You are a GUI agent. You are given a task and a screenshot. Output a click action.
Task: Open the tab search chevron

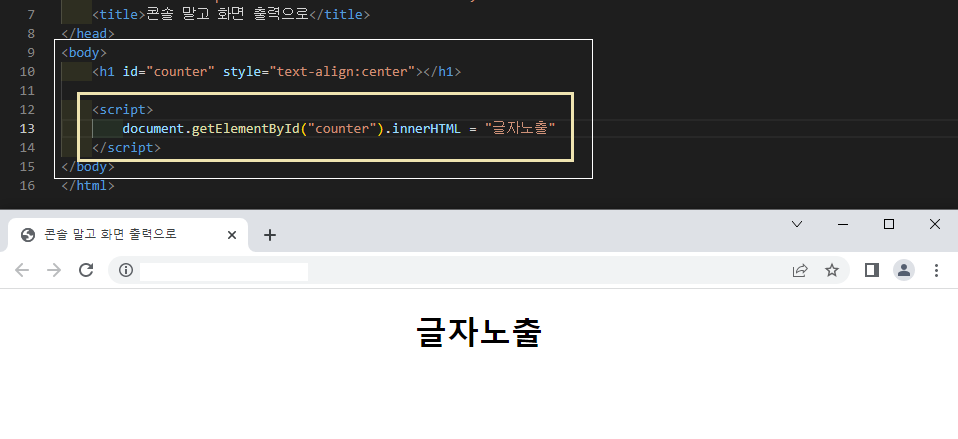pos(797,224)
